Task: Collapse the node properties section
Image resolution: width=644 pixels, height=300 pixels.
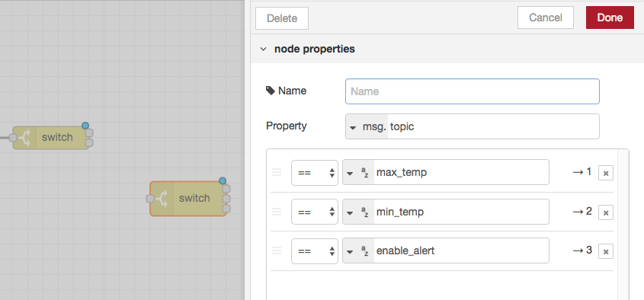Action: (263, 49)
